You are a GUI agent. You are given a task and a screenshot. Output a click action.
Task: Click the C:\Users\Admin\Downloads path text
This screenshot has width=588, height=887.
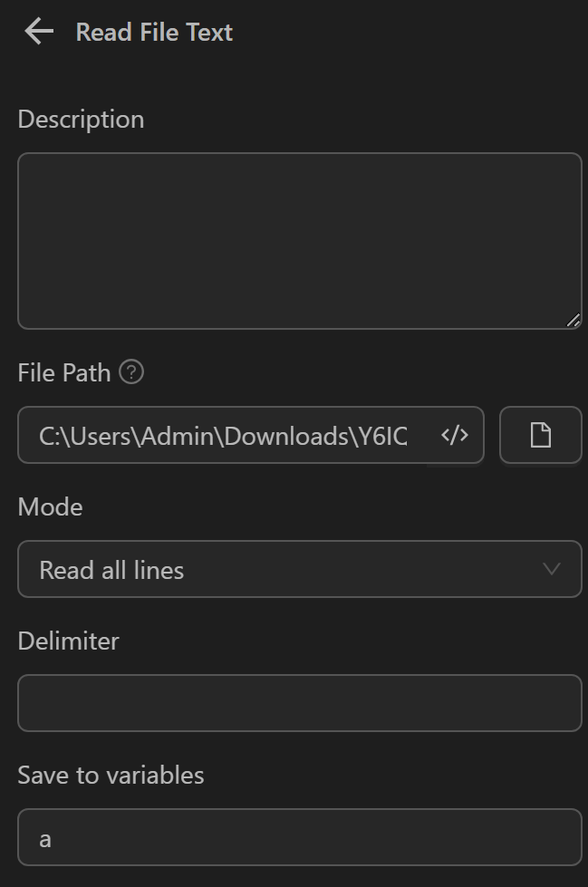195,436
